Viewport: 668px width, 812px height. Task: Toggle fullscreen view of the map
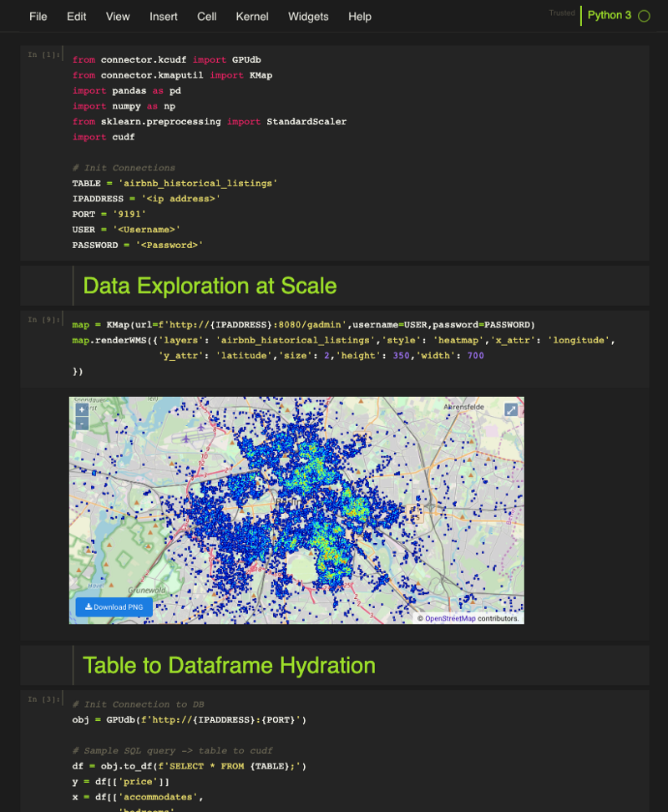[x=511, y=409]
